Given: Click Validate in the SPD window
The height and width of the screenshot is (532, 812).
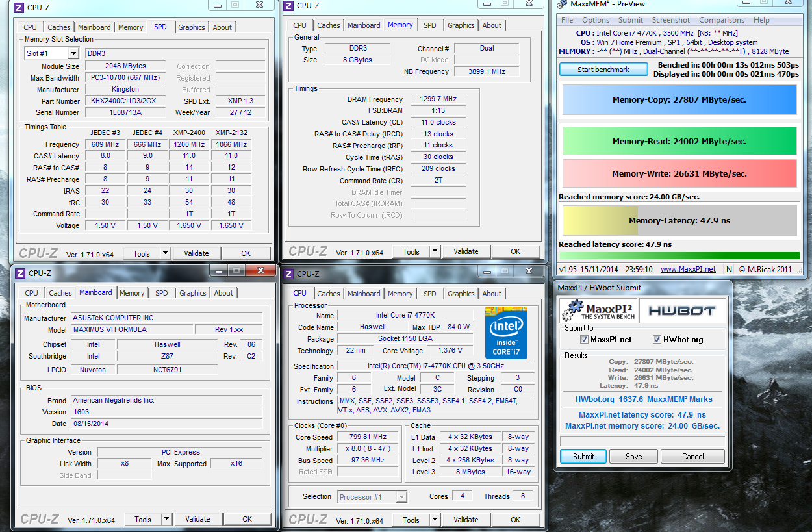Looking at the screenshot, I should point(196,253).
